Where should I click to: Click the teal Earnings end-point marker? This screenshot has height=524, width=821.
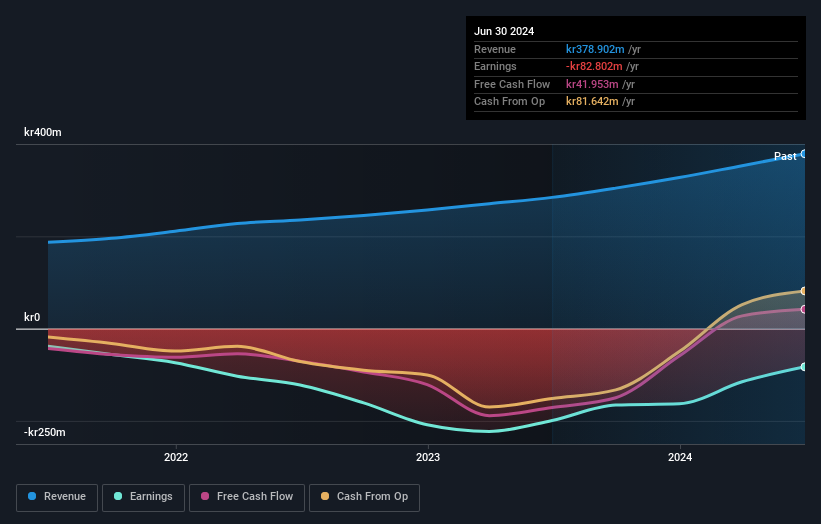coord(804,367)
